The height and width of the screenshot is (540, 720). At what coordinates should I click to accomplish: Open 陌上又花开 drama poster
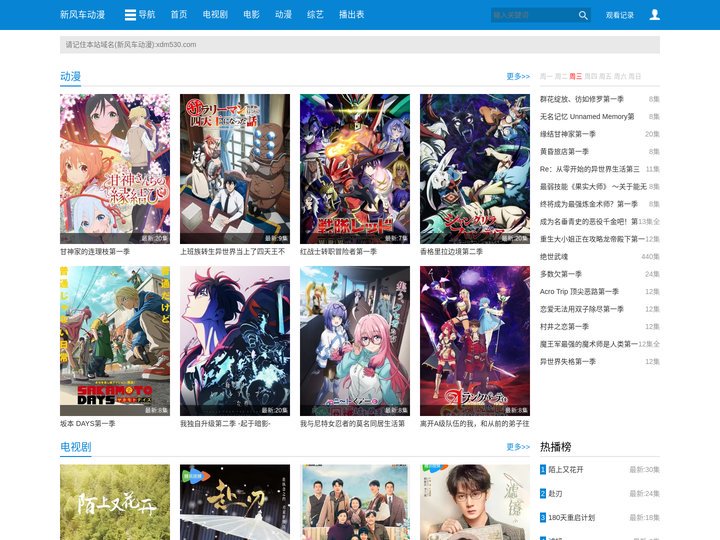tap(115, 502)
